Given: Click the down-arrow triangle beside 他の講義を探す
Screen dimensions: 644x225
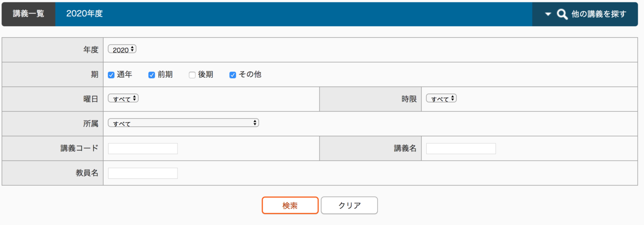Looking at the screenshot, I should pos(548,14).
